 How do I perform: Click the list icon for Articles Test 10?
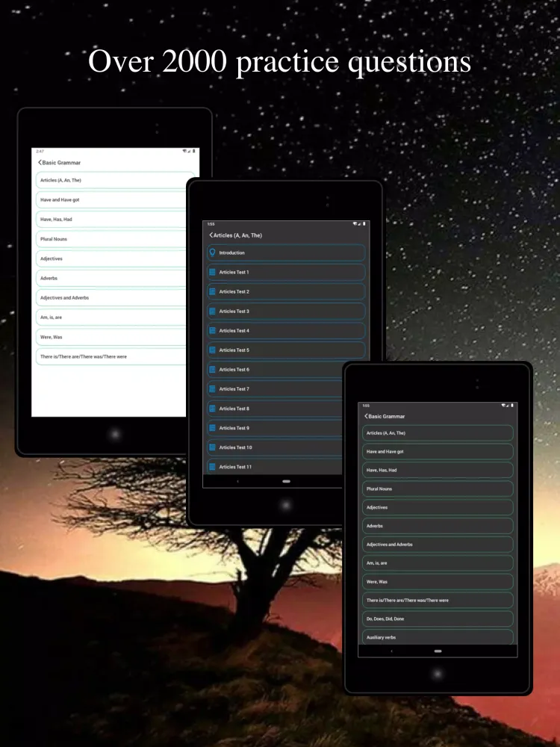(212, 447)
